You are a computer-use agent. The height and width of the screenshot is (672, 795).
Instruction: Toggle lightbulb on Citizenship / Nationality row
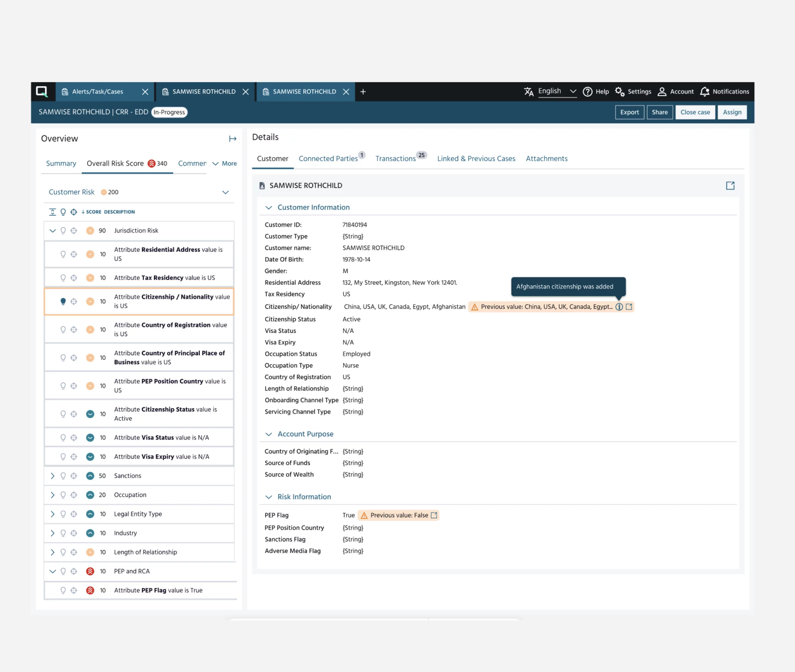(x=63, y=301)
